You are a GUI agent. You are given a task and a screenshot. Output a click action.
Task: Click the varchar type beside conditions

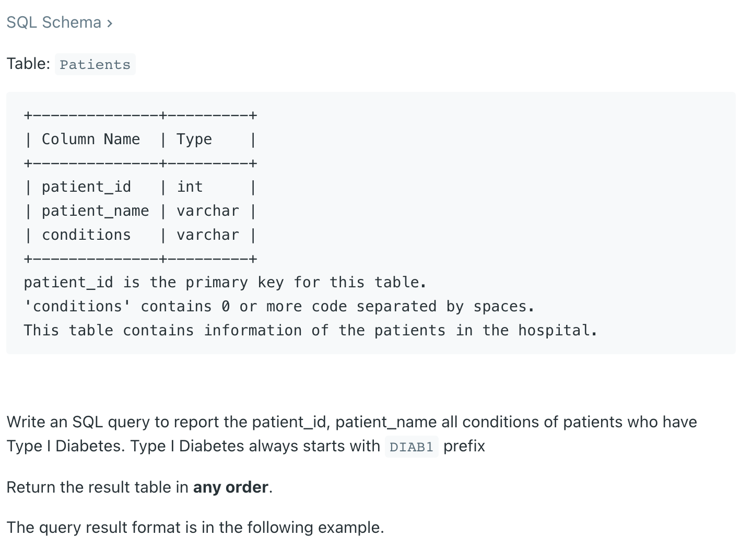(208, 235)
